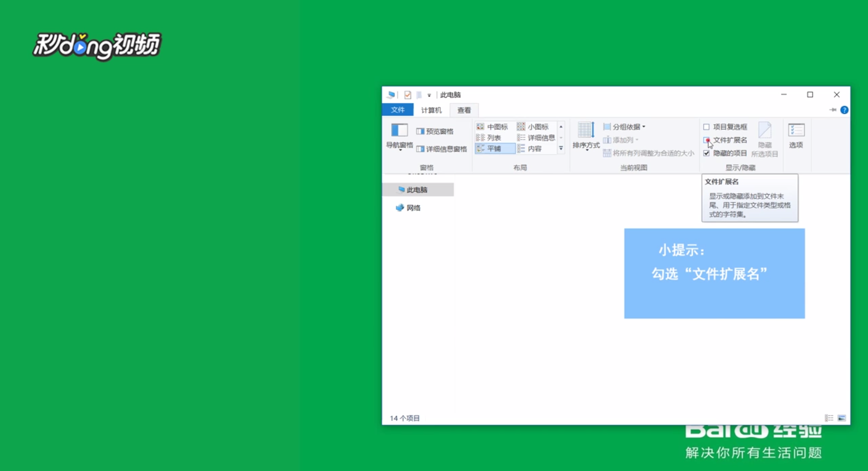Screen dimensions: 868x471
Task: Open the explorer help question icon
Action: click(x=844, y=110)
